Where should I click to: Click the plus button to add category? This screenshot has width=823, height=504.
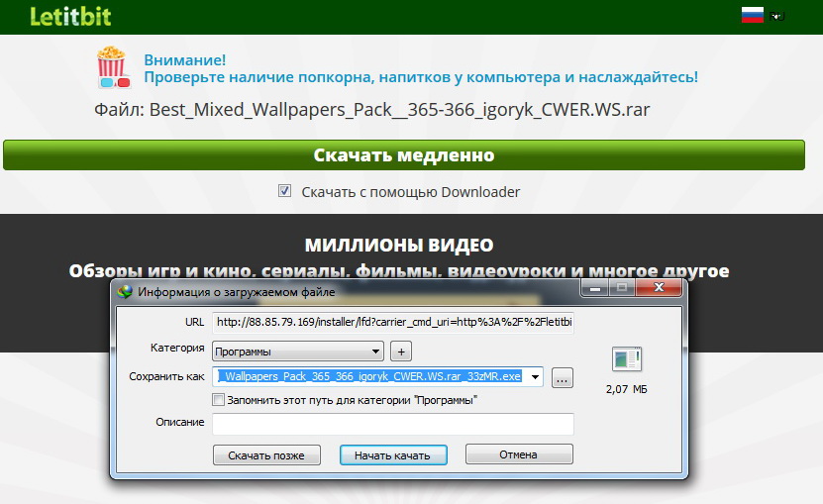400,351
